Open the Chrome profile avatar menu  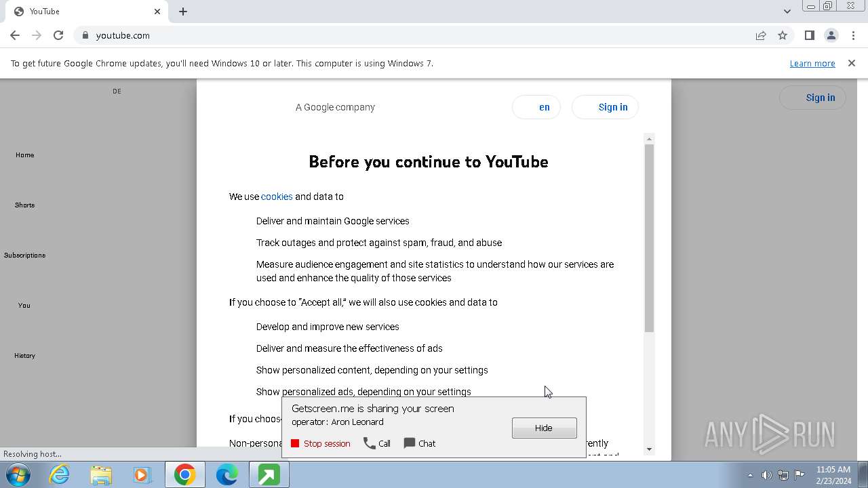point(831,35)
